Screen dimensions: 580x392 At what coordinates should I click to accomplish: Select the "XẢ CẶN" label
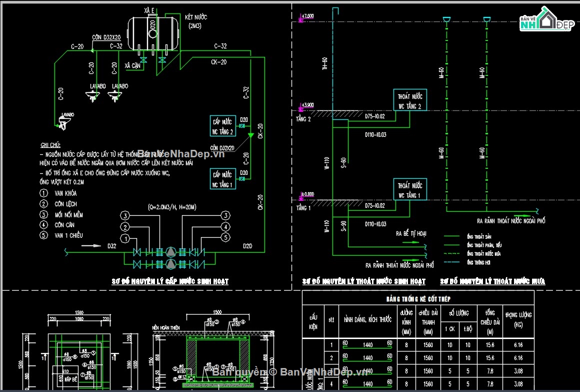pos(132,66)
